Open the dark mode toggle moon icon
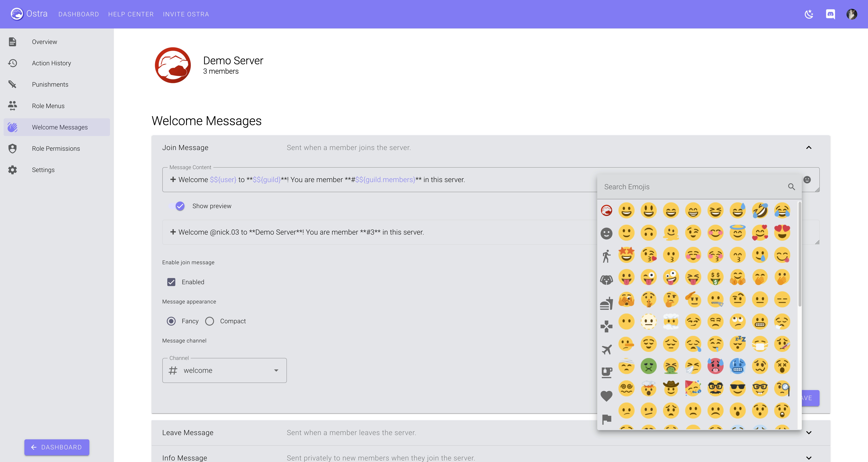This screenshot has width=868, height=462. (x=809, y=14)
